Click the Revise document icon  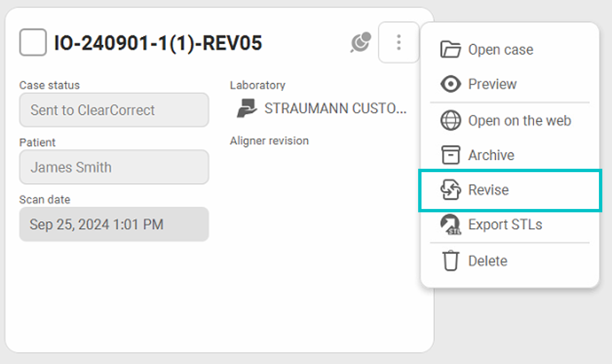click(450, 190)
